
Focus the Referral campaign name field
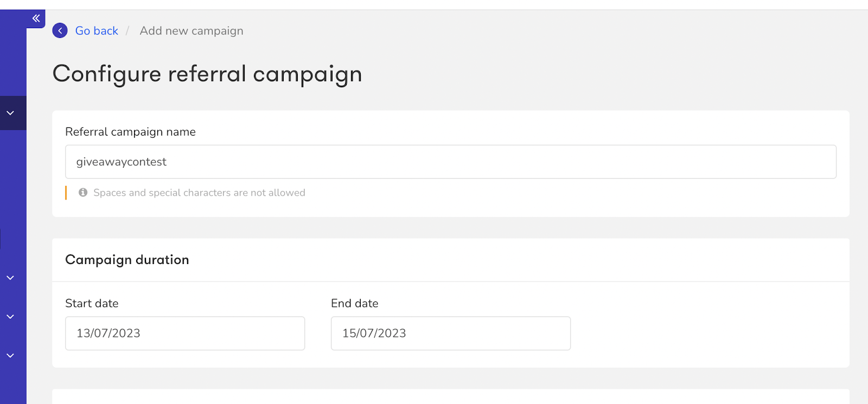click(451, 162)
